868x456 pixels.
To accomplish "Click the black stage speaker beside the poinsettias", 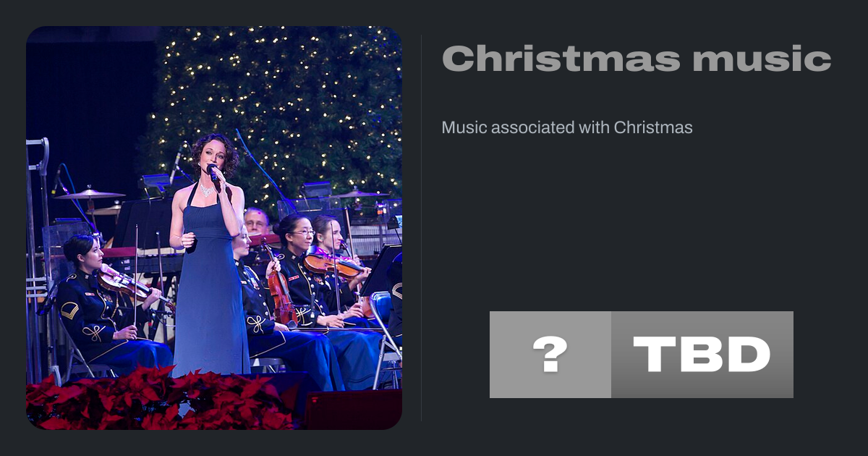I will coord(352,409).
